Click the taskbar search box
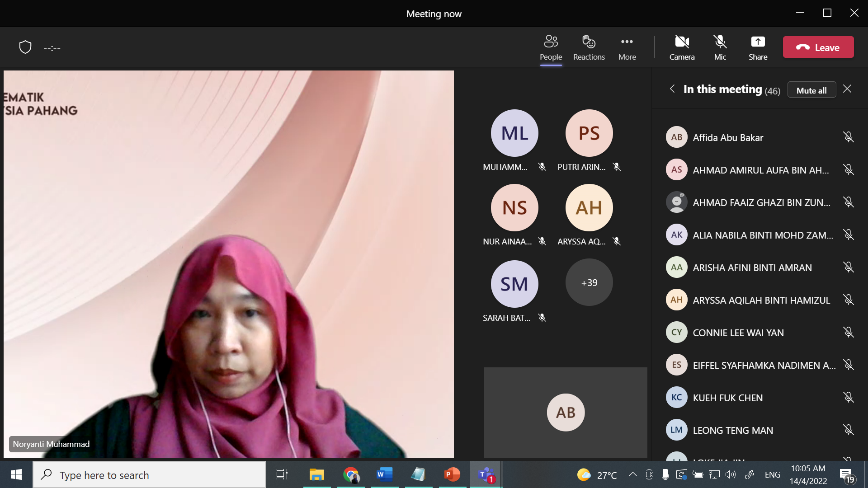Screen dimensions: 868x488 (149, 474)
